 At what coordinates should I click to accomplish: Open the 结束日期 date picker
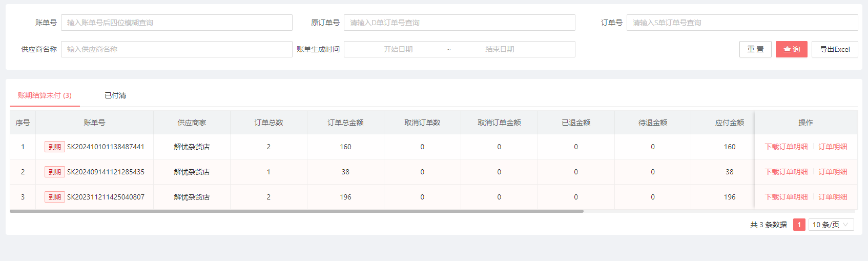pos(500,49)
